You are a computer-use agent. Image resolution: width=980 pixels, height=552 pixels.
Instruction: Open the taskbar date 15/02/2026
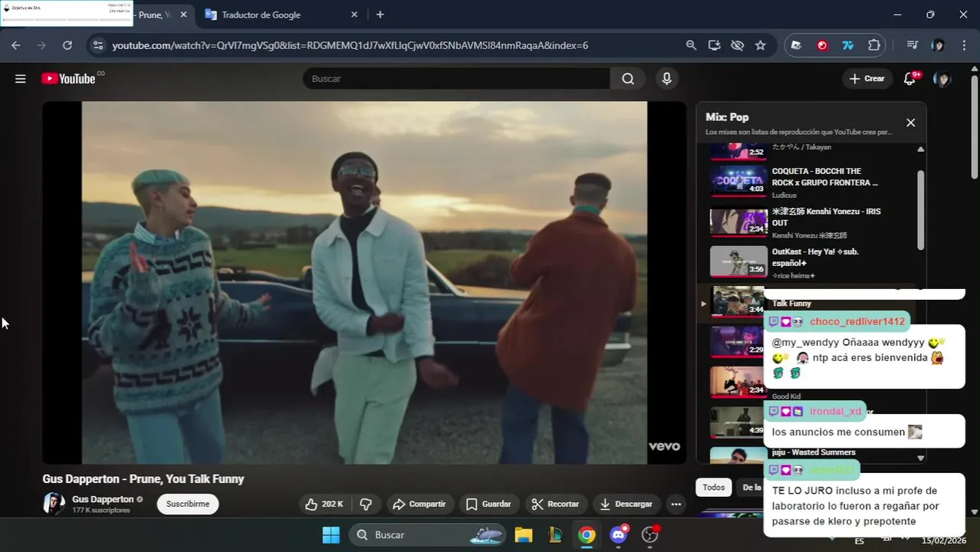coord(944,540)
